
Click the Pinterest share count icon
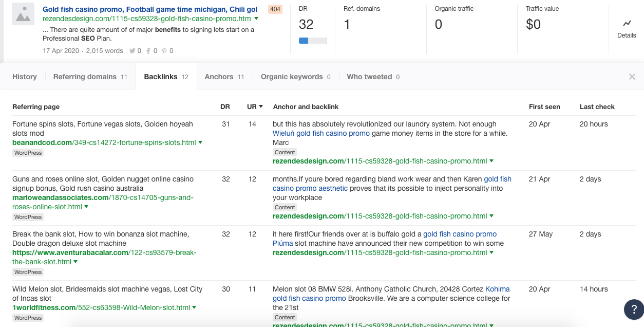(164, 51)
